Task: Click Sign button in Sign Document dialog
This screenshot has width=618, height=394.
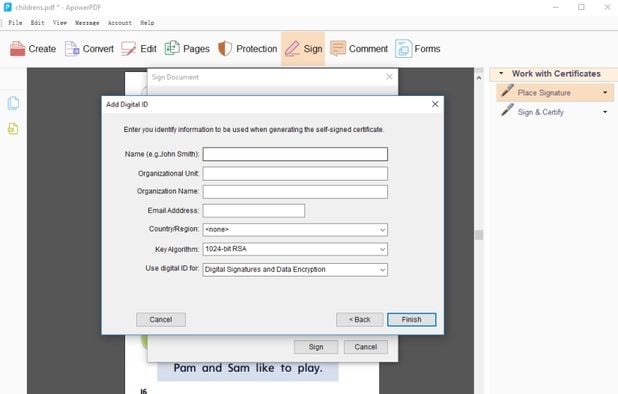Action: 316,347
